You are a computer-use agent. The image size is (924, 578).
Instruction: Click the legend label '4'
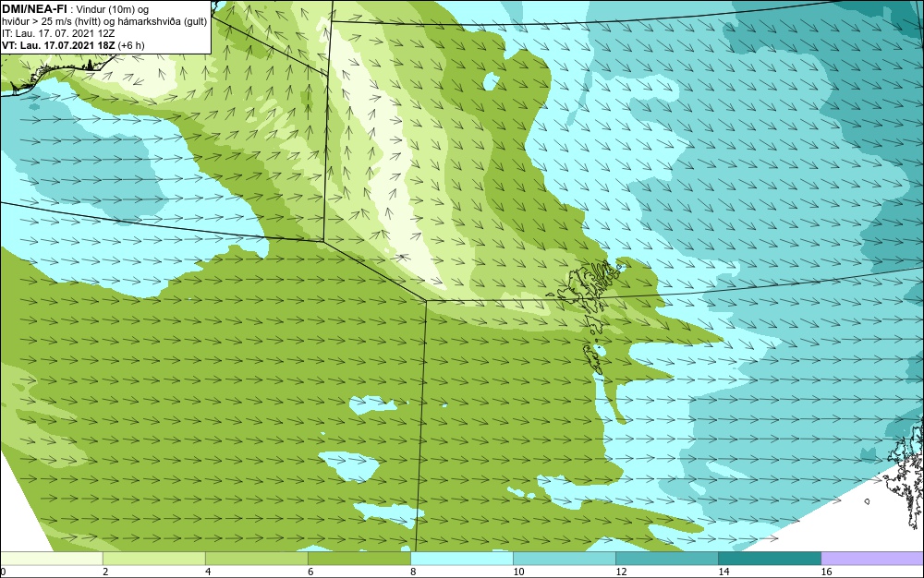(x=208, y=572)
